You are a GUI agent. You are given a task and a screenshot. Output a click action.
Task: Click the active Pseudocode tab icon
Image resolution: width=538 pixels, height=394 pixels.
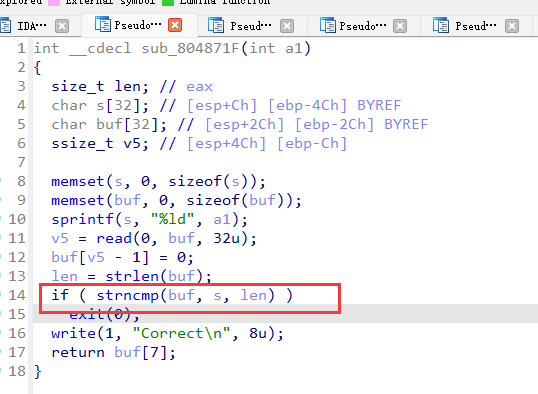(103, 25)
